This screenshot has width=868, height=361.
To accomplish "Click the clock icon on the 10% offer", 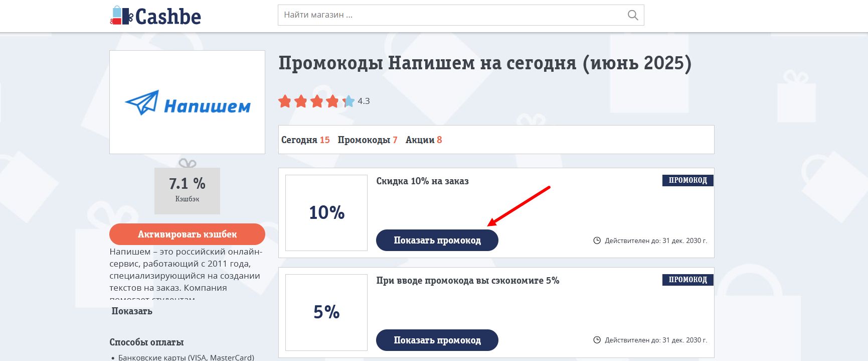I will click(x=597, y=240).
